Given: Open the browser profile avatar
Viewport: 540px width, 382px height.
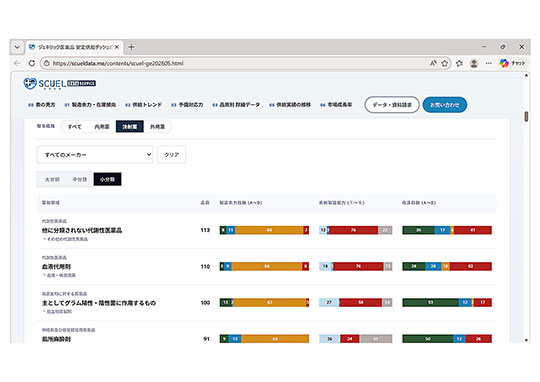Looking at the screenshot, I should (474, 63).
